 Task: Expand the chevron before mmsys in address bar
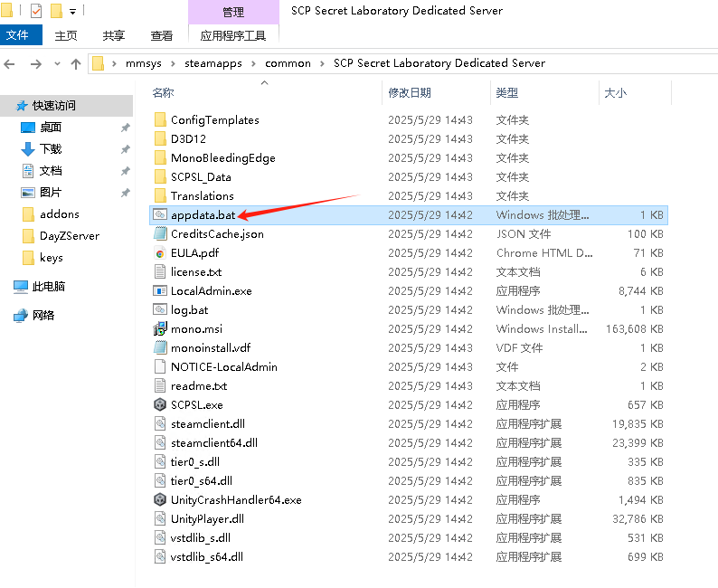115,63
